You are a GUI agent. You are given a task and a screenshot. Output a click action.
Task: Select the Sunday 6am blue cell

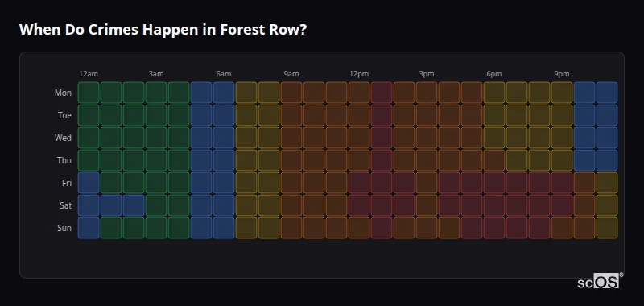pyautogui.click(x=224, y=228)
